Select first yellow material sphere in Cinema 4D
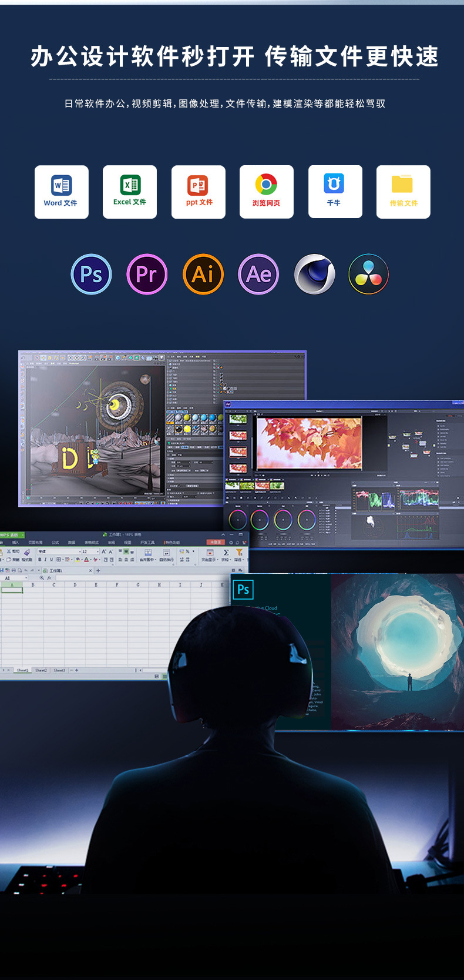 (x=187, y=417)
